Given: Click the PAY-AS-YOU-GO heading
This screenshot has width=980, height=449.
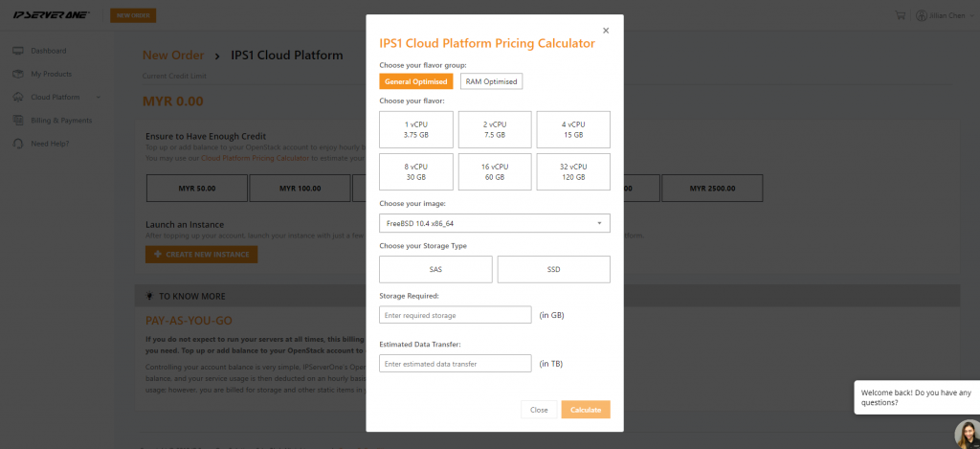Looking at the screenshot, I should pyautogui.click(x=189, y=321).
